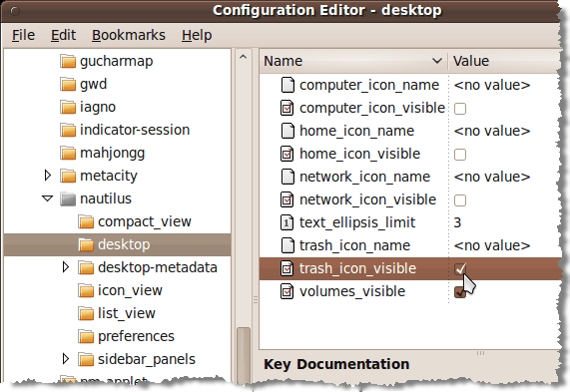Select the list_view tree row
Screen dimensions: 570x392
(x=117, y=313)
